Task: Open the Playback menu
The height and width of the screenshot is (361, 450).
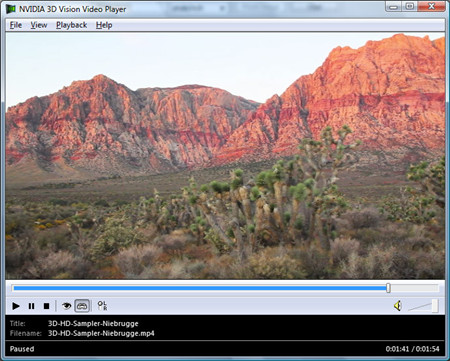Action: 71,25
